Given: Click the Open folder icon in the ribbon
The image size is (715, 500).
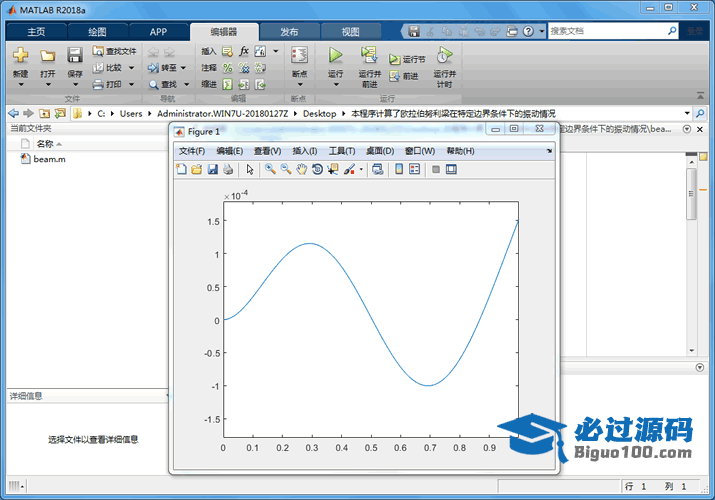Looking at the screenshot, I should (x=47, y=56).
